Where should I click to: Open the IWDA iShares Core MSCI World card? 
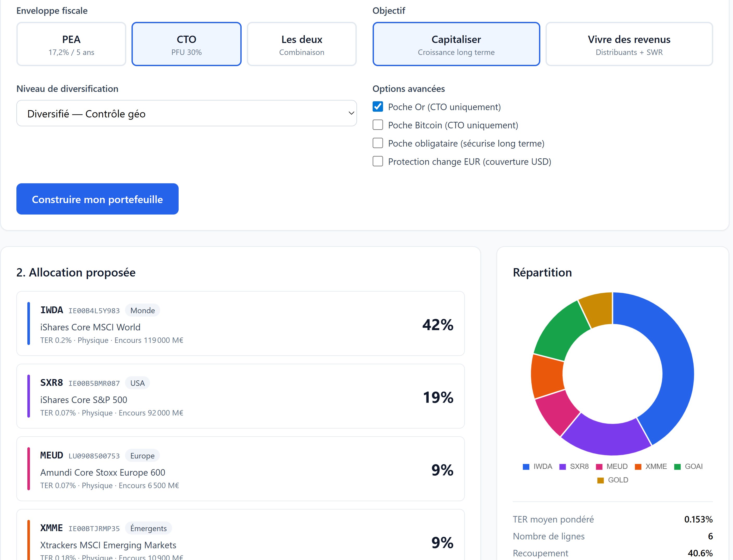tap(240, 323)
